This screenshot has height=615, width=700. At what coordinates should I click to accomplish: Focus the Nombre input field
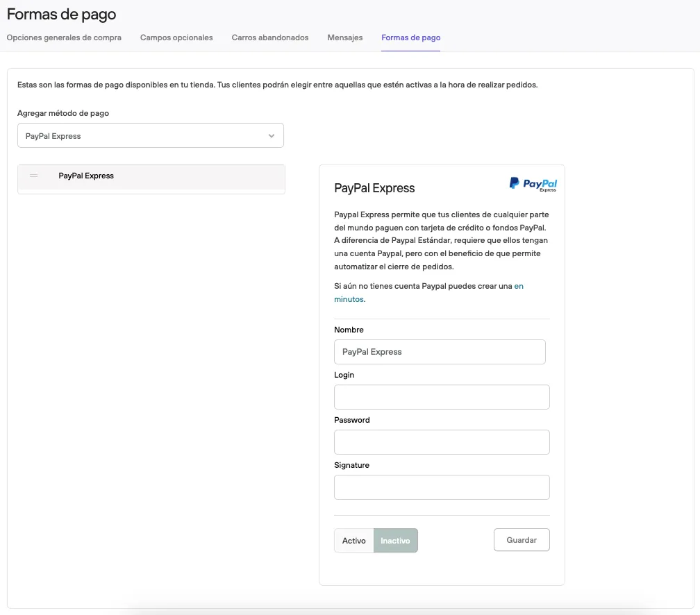pyautogui.click(x=440, y=352)
